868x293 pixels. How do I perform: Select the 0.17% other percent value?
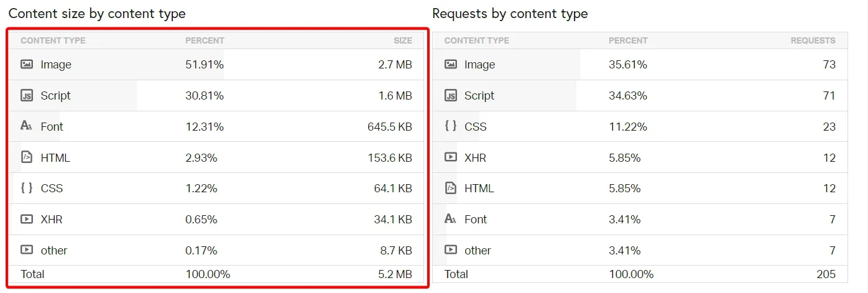pyautogui.click(x=201, y=251)
